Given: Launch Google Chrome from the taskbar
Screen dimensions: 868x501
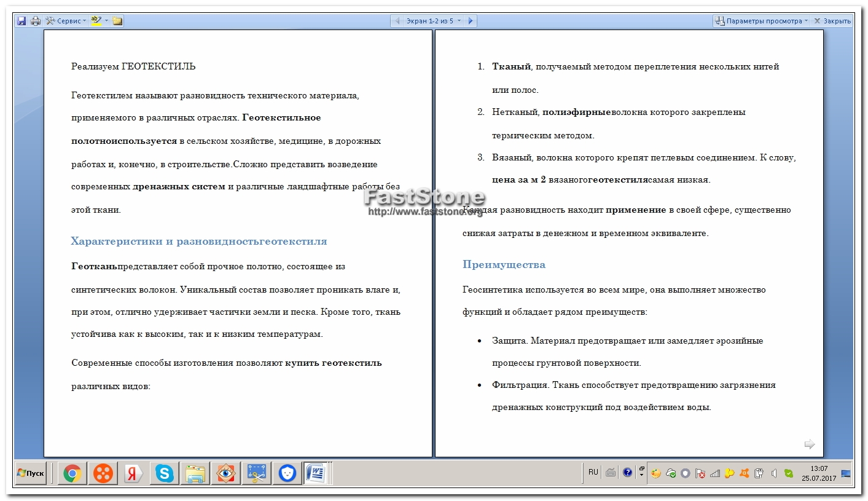Looking at the screenshot, I should point(72,473).
